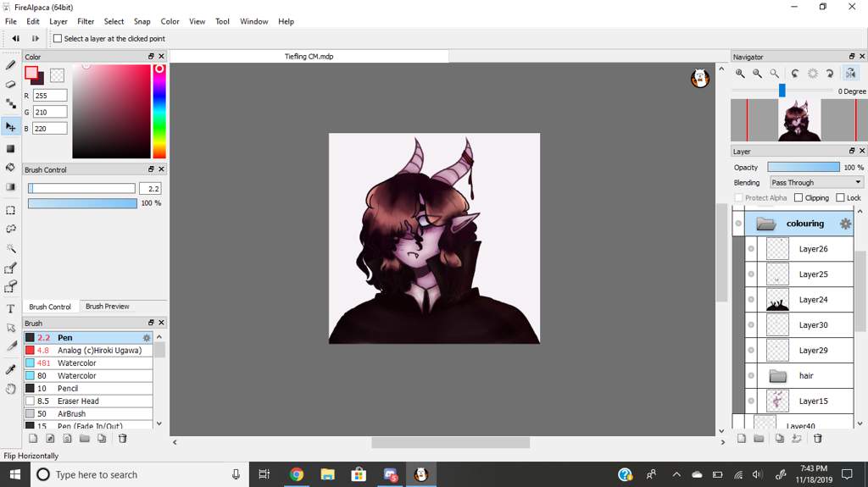Toggle visibility of Layer26

click(751, 249)
